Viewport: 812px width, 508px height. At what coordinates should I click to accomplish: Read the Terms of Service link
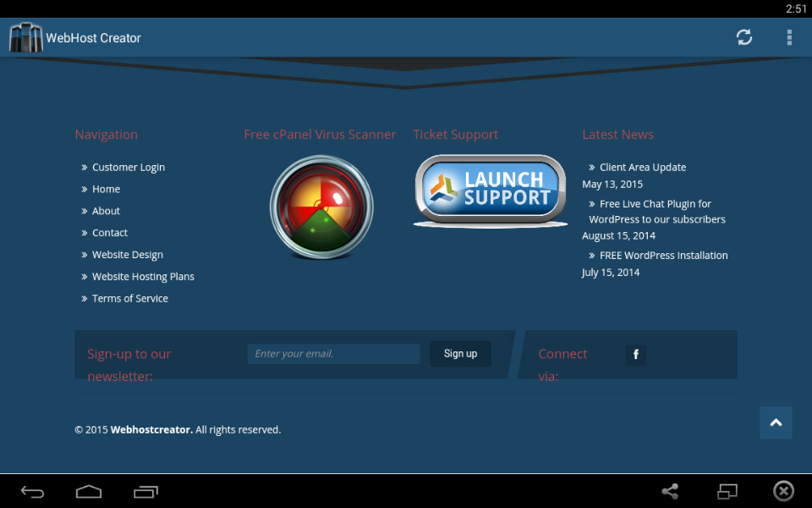point(130,298)
